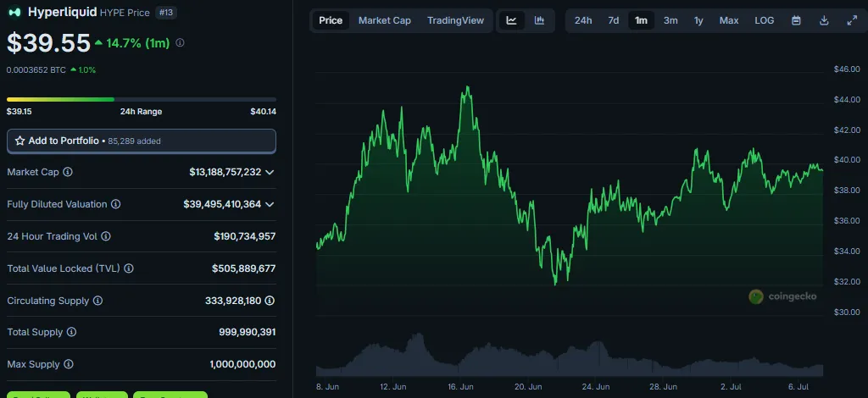This screenshot has width=868, height=398.
Task: Click the Hyperliquid logo icon
Action: coord(15,12)
